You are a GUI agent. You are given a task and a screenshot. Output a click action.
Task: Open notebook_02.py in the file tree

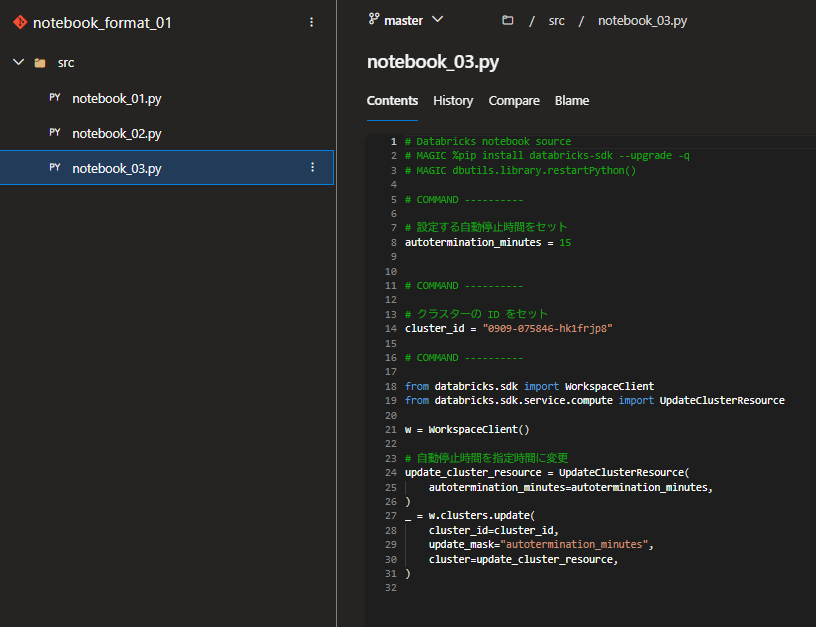[117, 134]
